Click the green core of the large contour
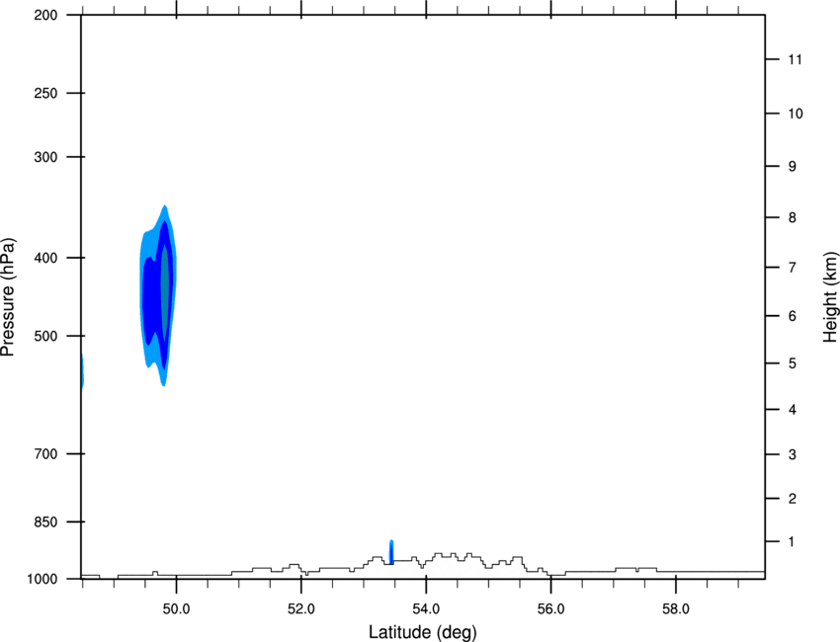Viewport: 840px width, 642px height. [x=165, y=291]
